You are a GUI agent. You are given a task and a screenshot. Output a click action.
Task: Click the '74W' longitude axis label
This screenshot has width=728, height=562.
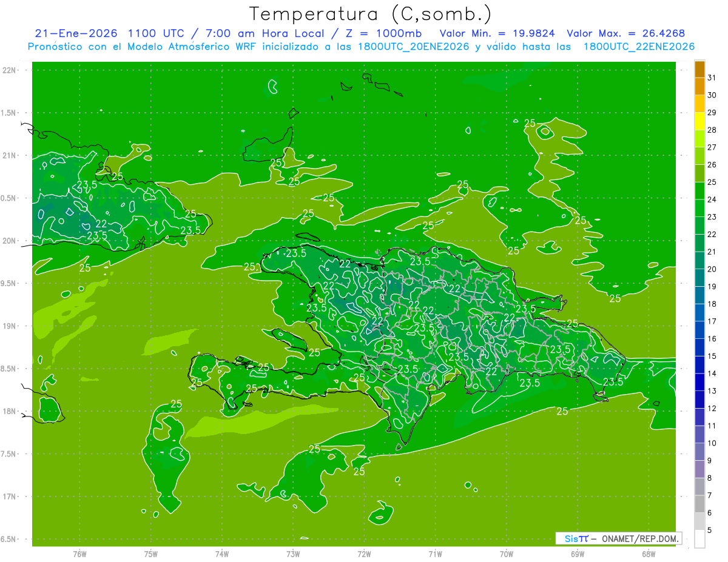tap(222, 554)
